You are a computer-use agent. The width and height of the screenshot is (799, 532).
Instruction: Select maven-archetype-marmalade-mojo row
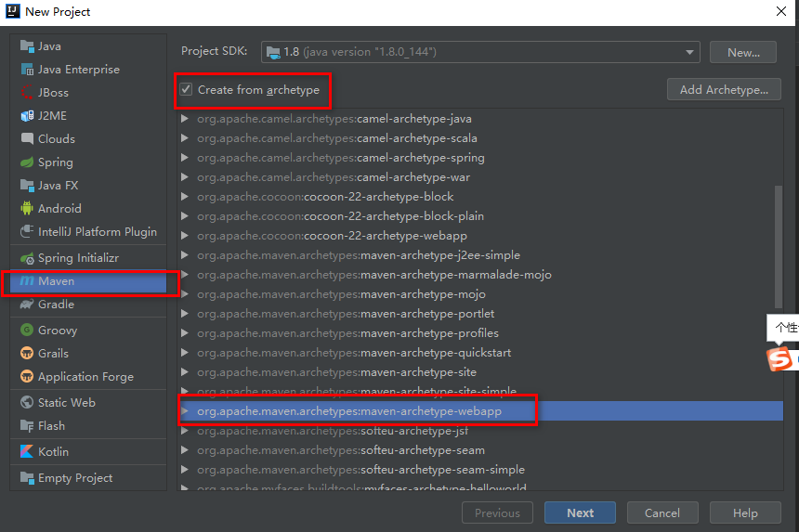tap(480, 275)
